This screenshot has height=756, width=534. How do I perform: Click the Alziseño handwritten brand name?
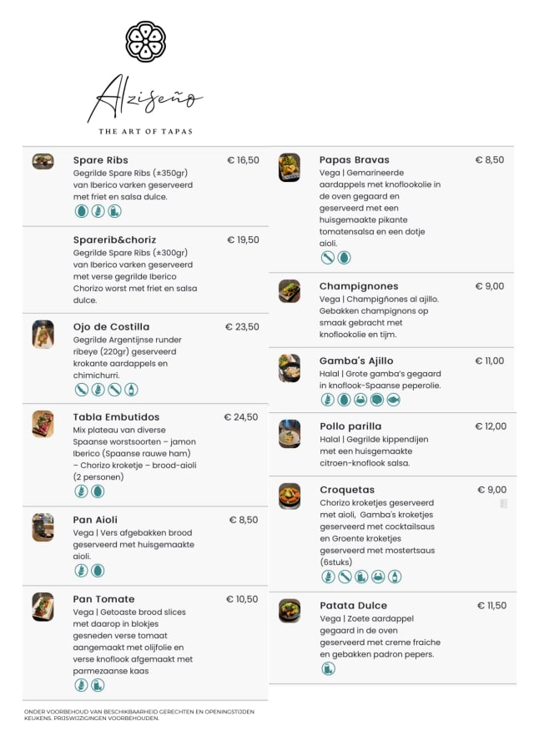click(145, 100)
